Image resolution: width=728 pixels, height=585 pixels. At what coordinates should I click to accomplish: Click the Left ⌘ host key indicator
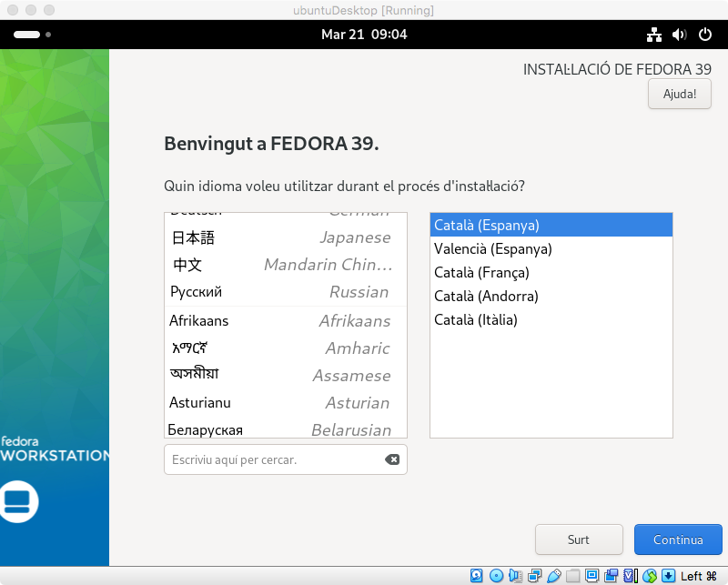click(x=699, y=576)
